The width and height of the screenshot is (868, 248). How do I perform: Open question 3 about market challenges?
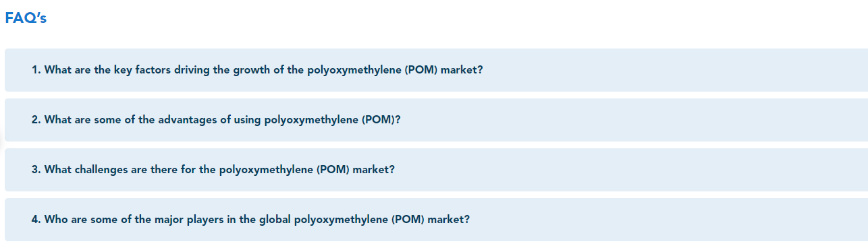click(436, 170)
